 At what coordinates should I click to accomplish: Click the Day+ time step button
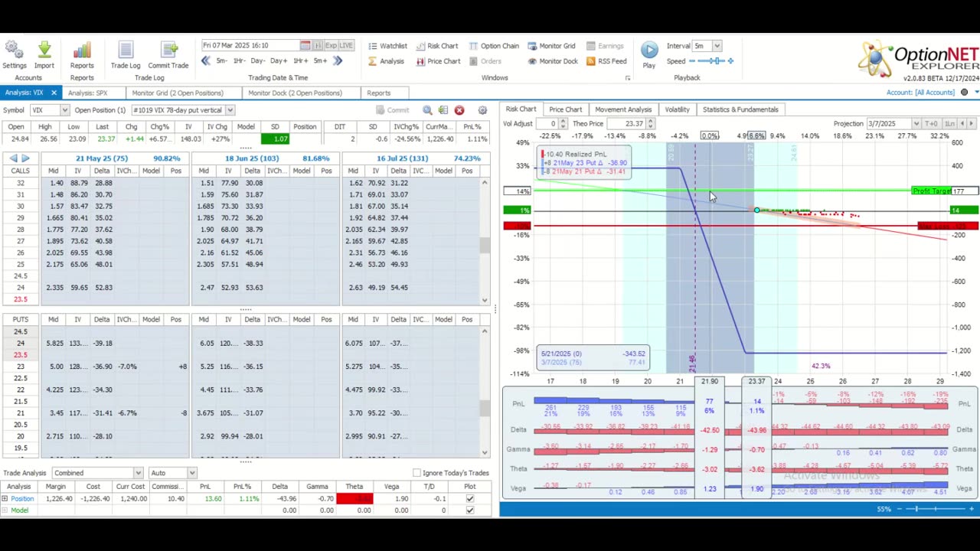pyautogui.click(x=279, y=61)
